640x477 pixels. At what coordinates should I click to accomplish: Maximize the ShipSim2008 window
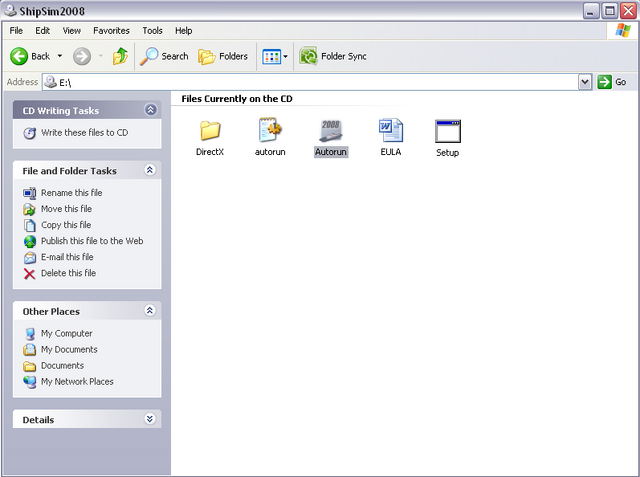(x=609, y=11)
